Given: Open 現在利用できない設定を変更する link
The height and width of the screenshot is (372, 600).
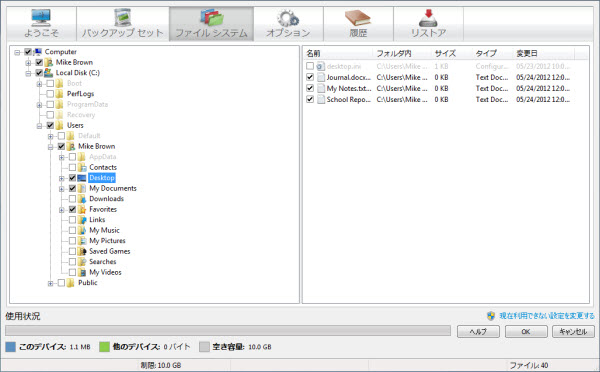Looking at the screenshot, I should pos(547,316).
